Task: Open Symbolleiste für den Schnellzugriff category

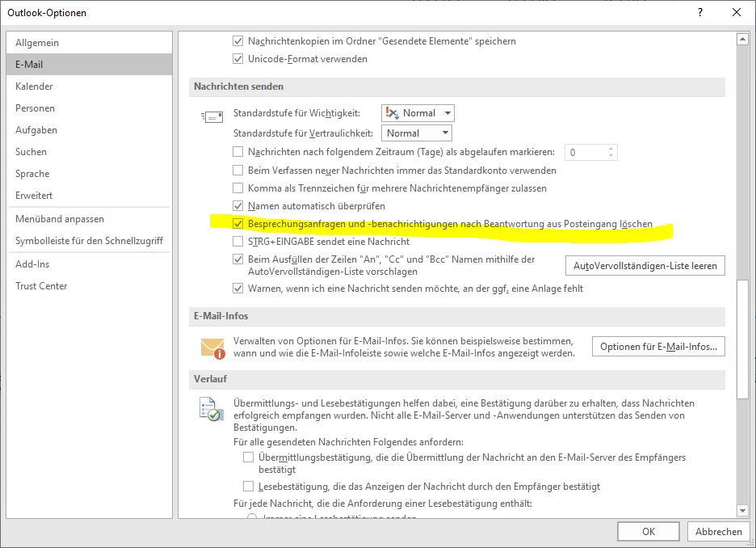Action: point(89,241)
